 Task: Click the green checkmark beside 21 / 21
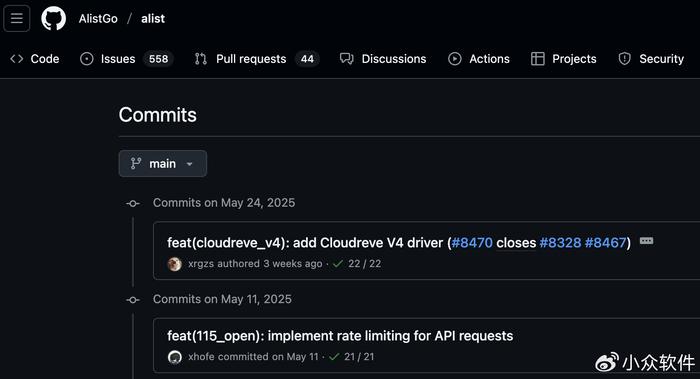point(334,357)
